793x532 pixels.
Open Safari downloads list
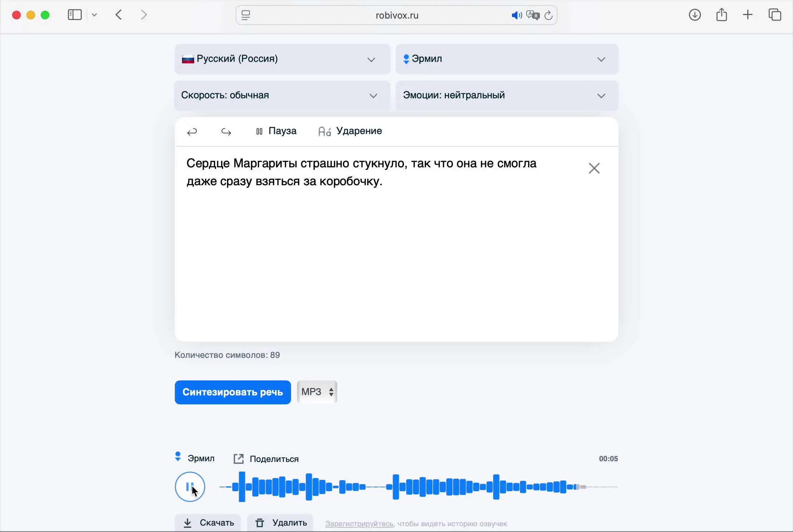click(694, 15)
